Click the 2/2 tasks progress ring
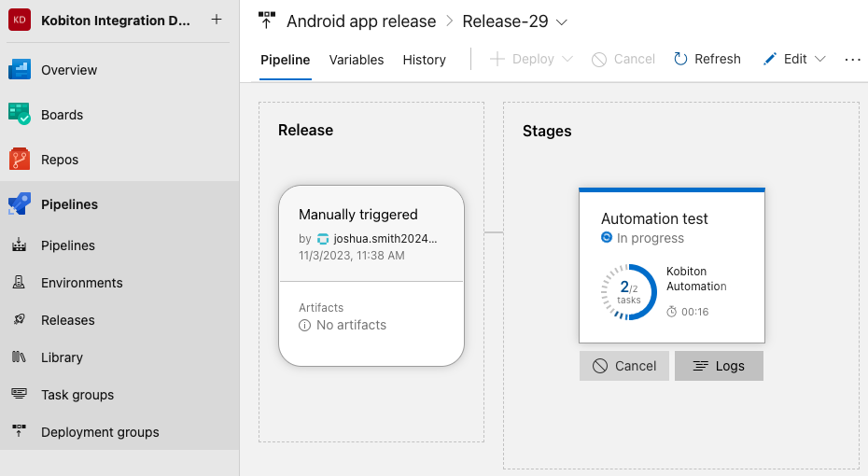Image resolution: width=868 pixels, height=476 pixels. (629, 292)
